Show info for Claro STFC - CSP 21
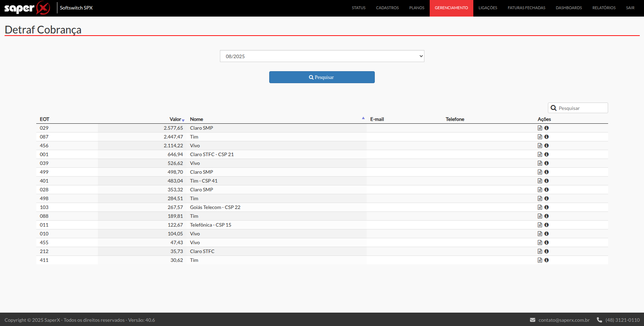The width and height of the screenshot is (644, 326). 547,154
